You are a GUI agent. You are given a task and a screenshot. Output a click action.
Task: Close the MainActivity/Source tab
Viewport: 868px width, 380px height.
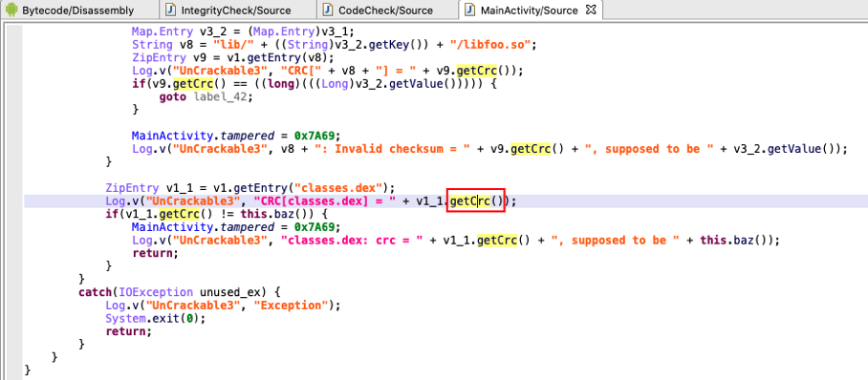click(x=590, y=10)
